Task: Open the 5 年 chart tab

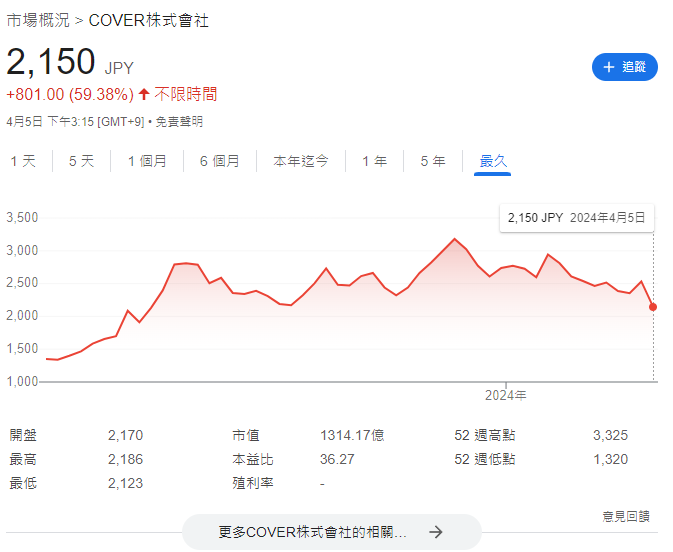Action: coord(433,161)
